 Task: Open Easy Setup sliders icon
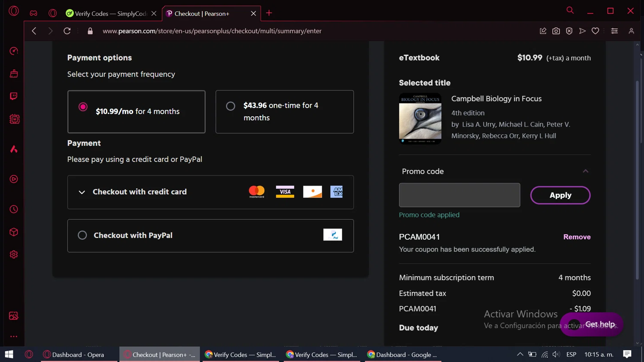pos(614,31)
